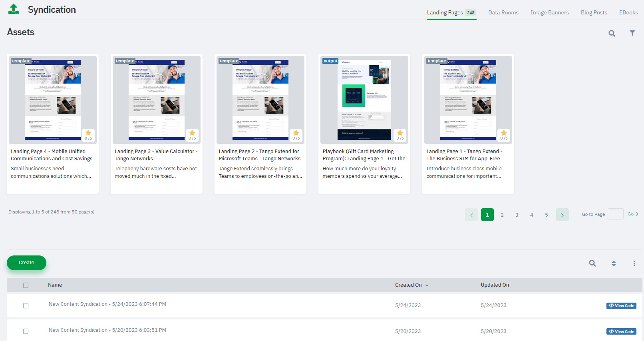Select page 3 in pagination
644x341 pixels.
517,215
